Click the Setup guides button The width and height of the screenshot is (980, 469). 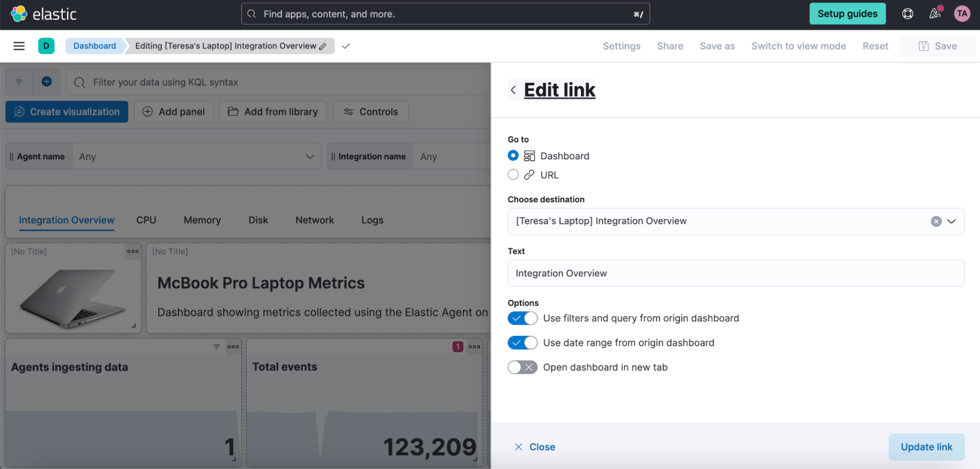(847, 14)
